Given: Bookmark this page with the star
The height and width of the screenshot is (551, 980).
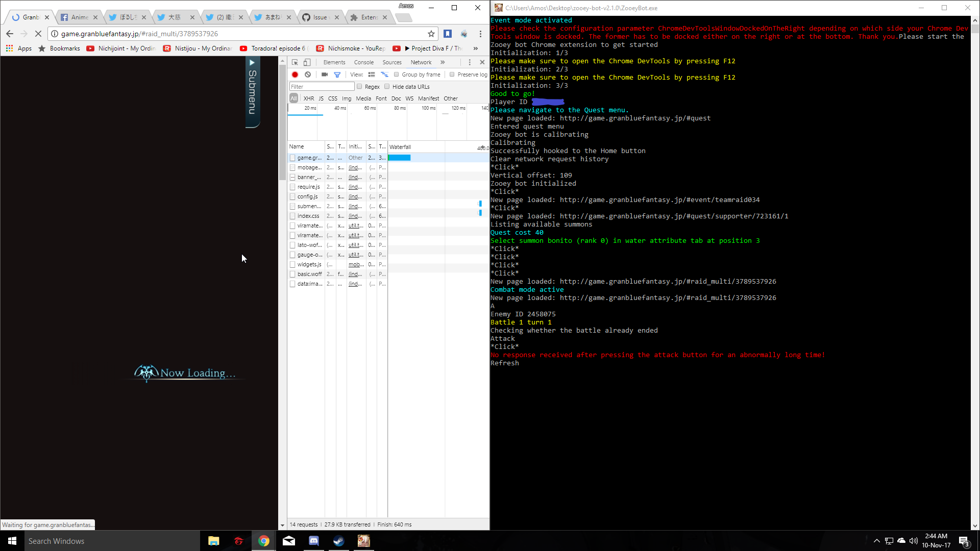Looking at the screenshot, I should coord(431,34).
